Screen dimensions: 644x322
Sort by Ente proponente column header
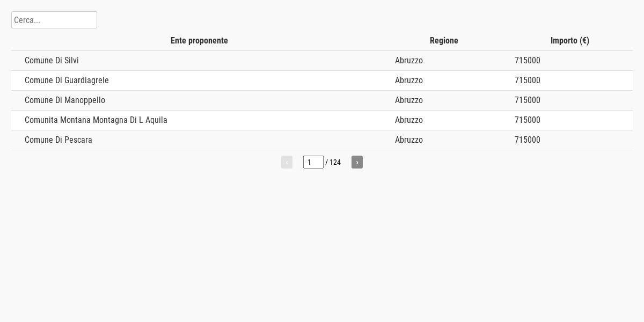pos(199,41)
